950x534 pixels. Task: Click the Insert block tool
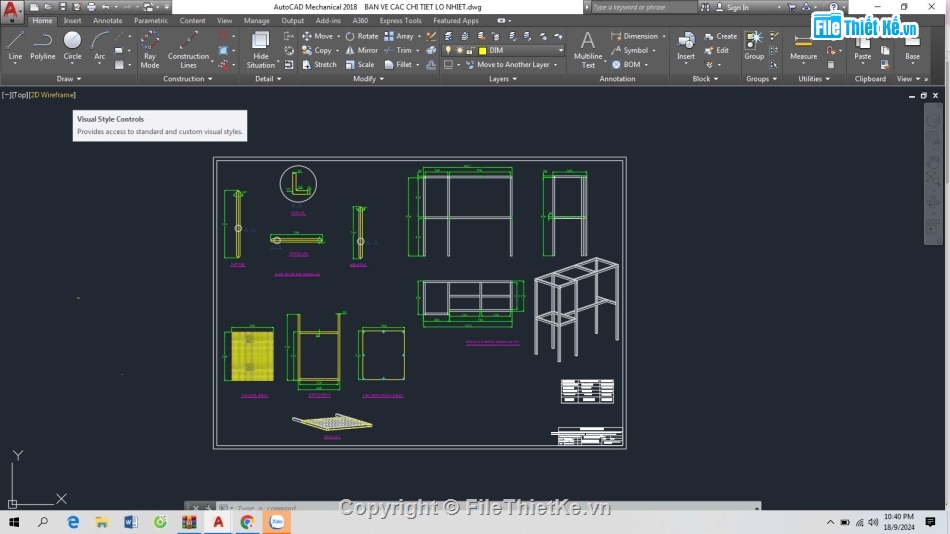coord(686,47)
